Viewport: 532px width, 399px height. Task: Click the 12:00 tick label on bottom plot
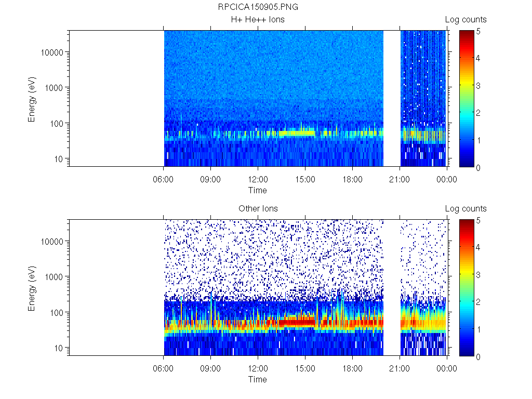258,368
